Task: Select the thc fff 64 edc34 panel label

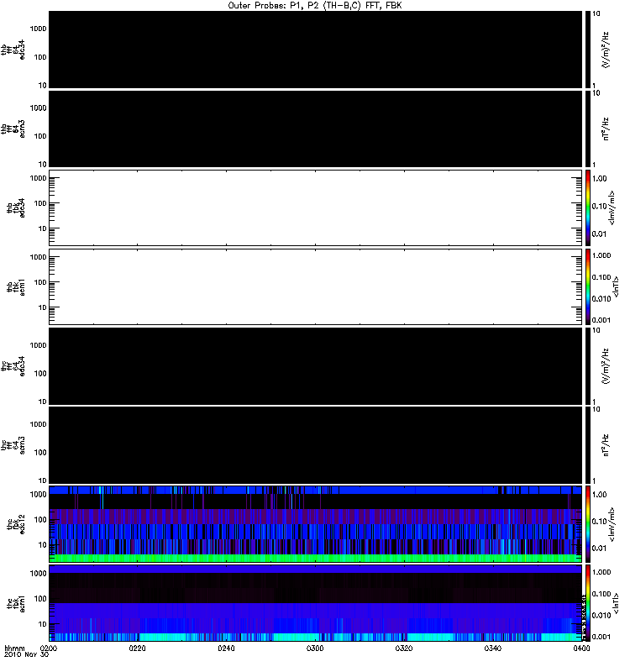Action: click(x=13, y=366)
